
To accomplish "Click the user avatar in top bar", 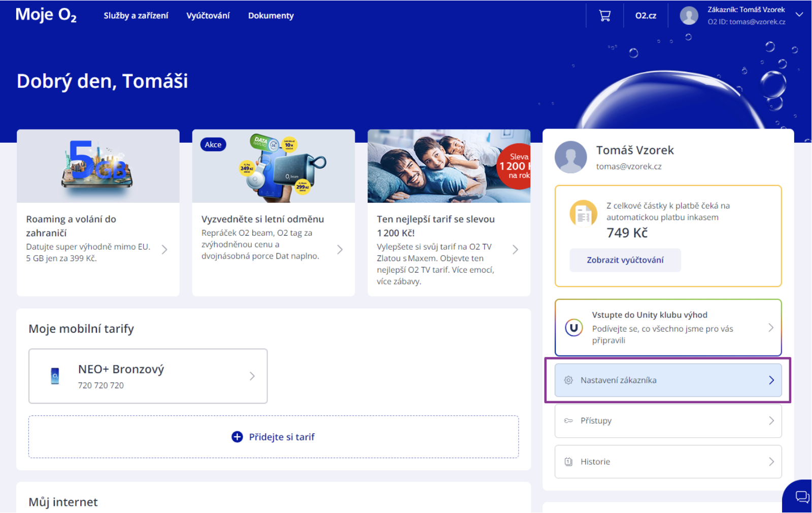I will click(x=689, y=16).
